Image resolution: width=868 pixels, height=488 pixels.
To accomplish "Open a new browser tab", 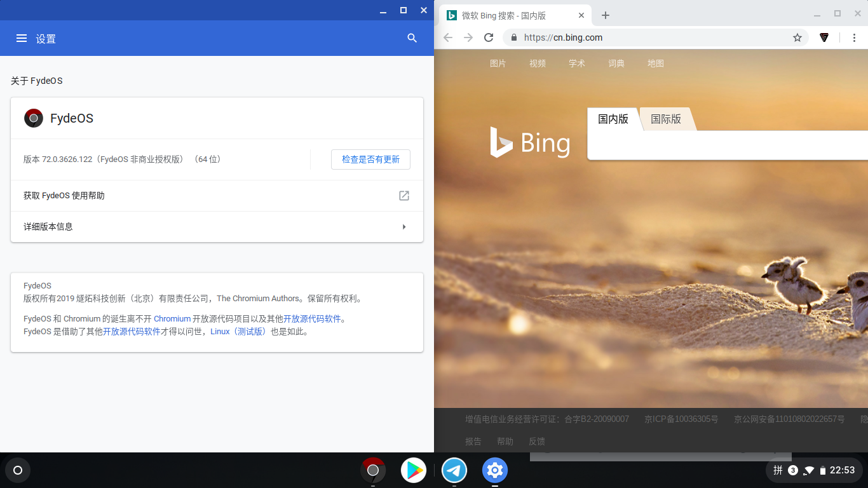I will 606,15.
